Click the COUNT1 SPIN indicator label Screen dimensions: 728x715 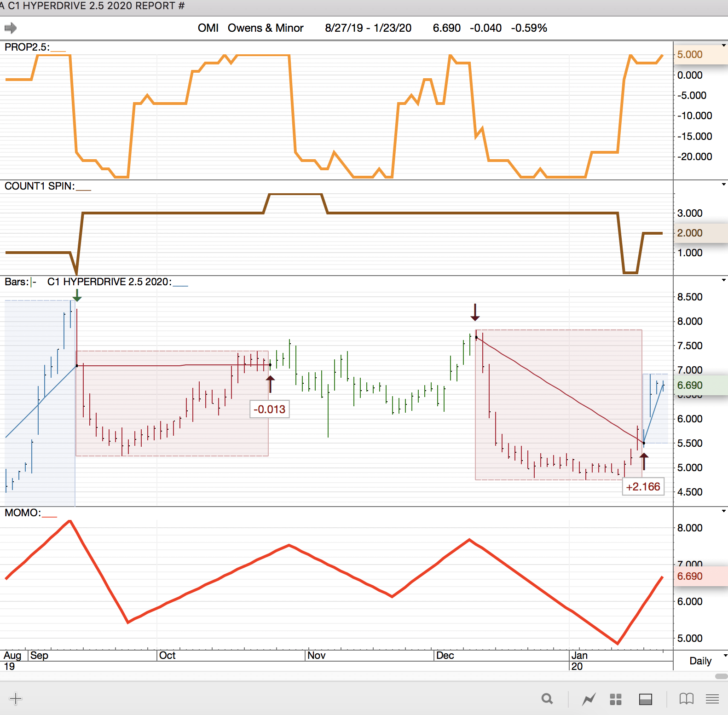[39, 186]
